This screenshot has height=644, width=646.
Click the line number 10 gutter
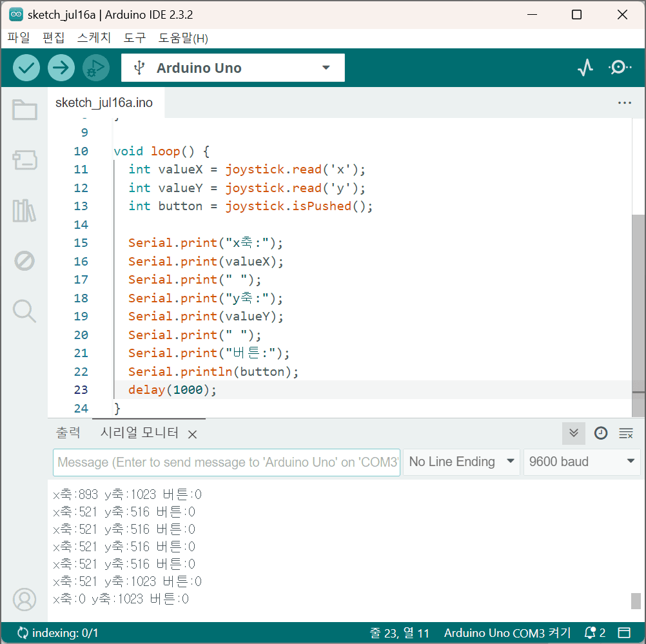point(81,151)
